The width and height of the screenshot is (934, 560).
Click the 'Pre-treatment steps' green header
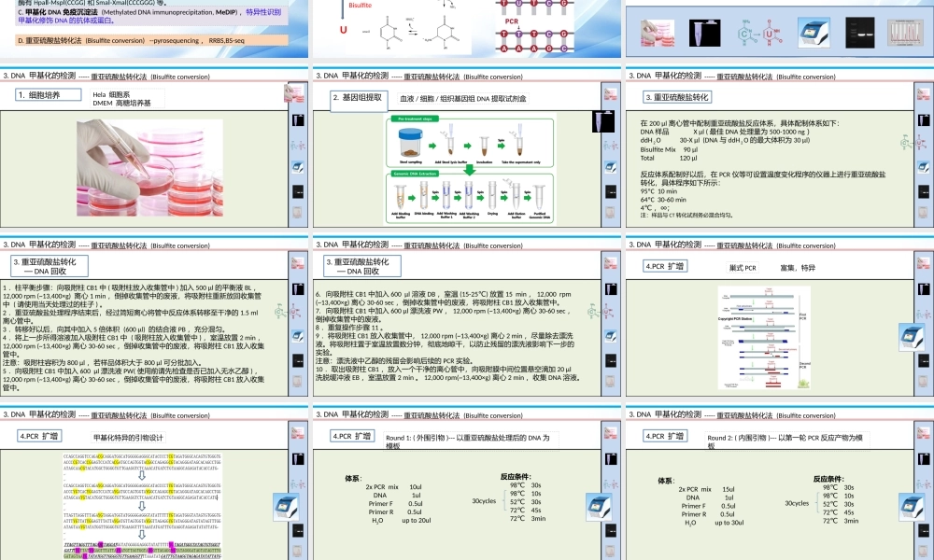pyautogui.click(x=416, y=120)
